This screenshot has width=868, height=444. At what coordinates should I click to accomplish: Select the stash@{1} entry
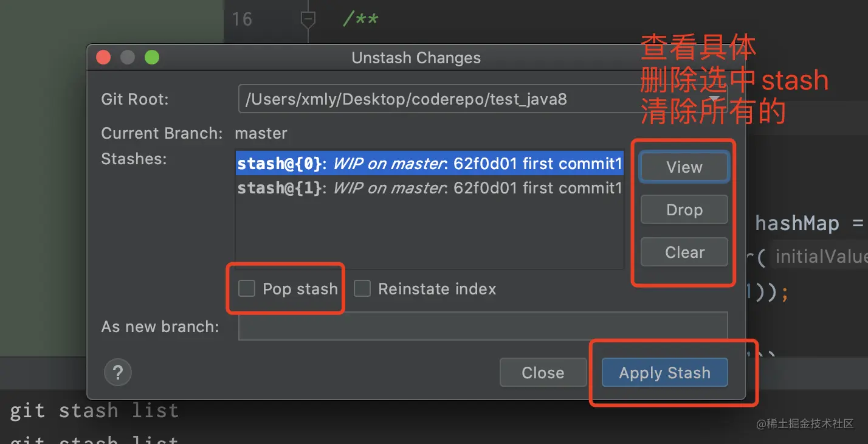(429, 188)
